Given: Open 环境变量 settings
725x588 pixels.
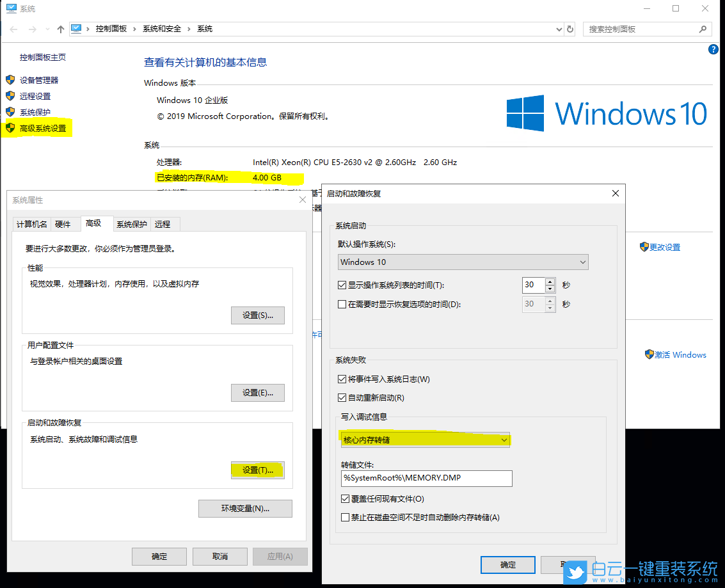Looking at the screenshot, I should point(245,508).
